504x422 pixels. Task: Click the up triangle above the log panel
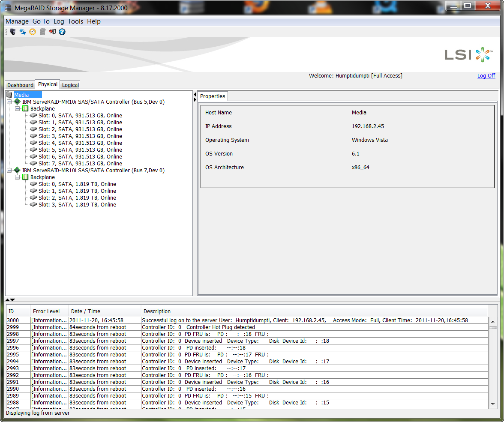[x=7, y=300]
